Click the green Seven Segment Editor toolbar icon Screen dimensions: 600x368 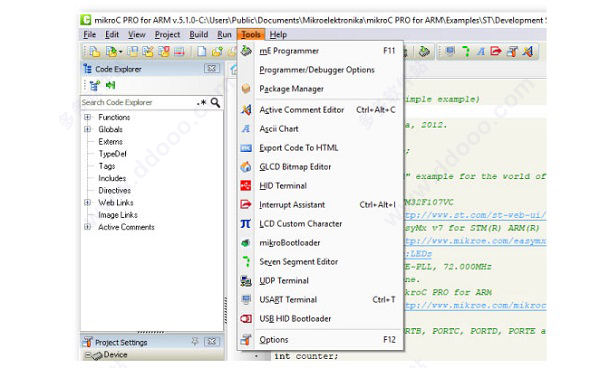click(x=466, y=51)
